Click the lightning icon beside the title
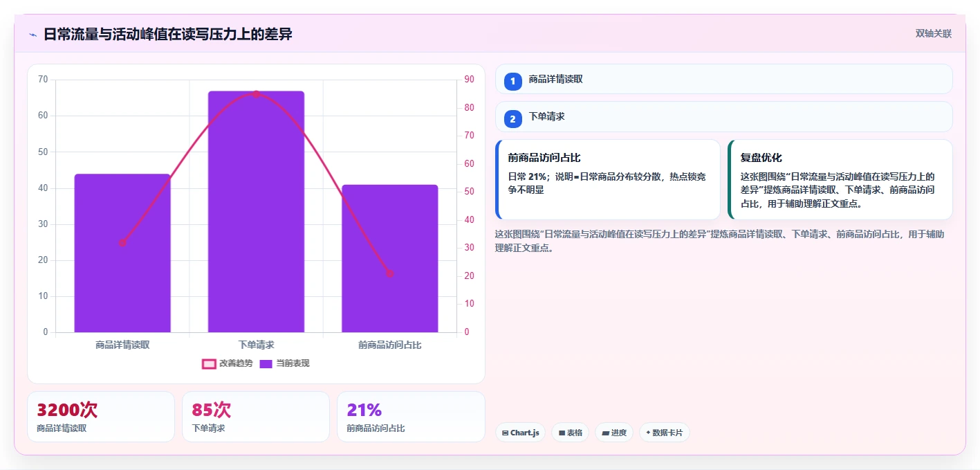The width and height of the screenshot is (980, 470). click(x=33, y=34)
